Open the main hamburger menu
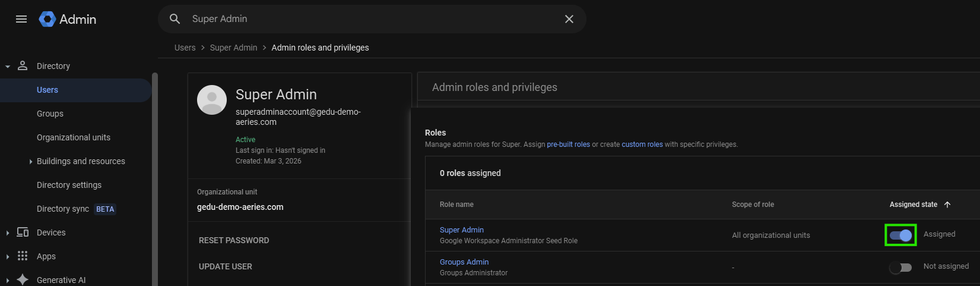 (21, 19)
